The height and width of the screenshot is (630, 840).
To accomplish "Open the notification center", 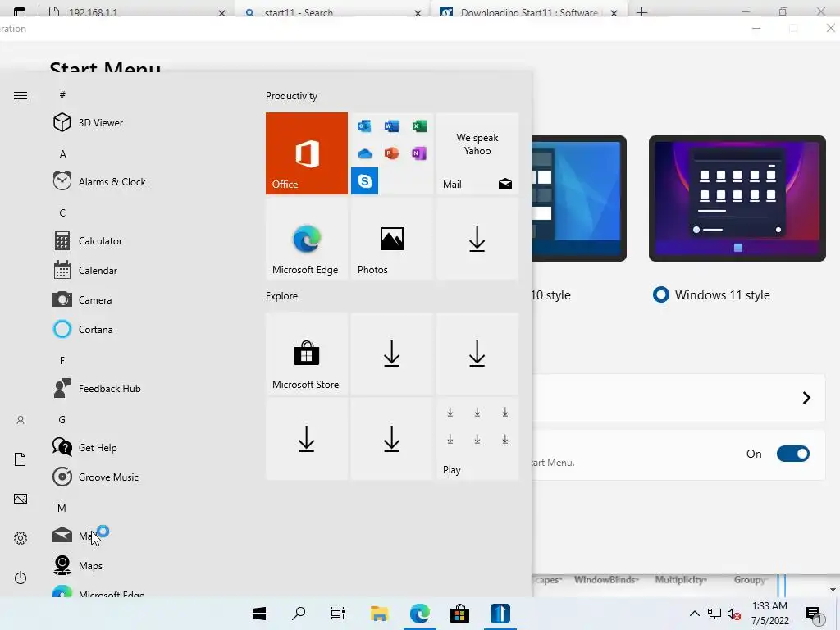I will pos(815,615).
